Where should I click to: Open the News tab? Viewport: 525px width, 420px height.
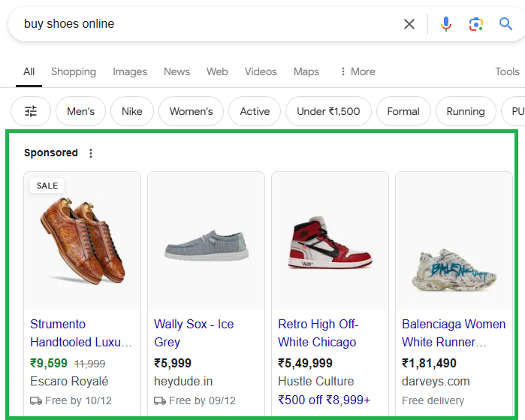[x=177, y=71]
